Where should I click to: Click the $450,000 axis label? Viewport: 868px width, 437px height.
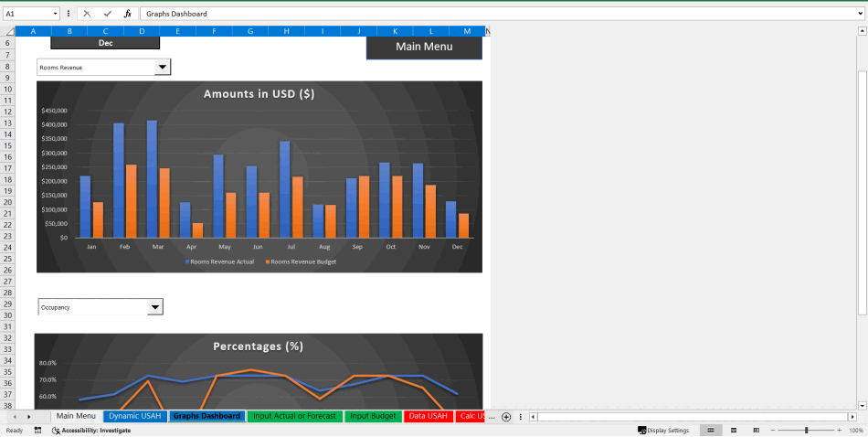tap(54, 111)
